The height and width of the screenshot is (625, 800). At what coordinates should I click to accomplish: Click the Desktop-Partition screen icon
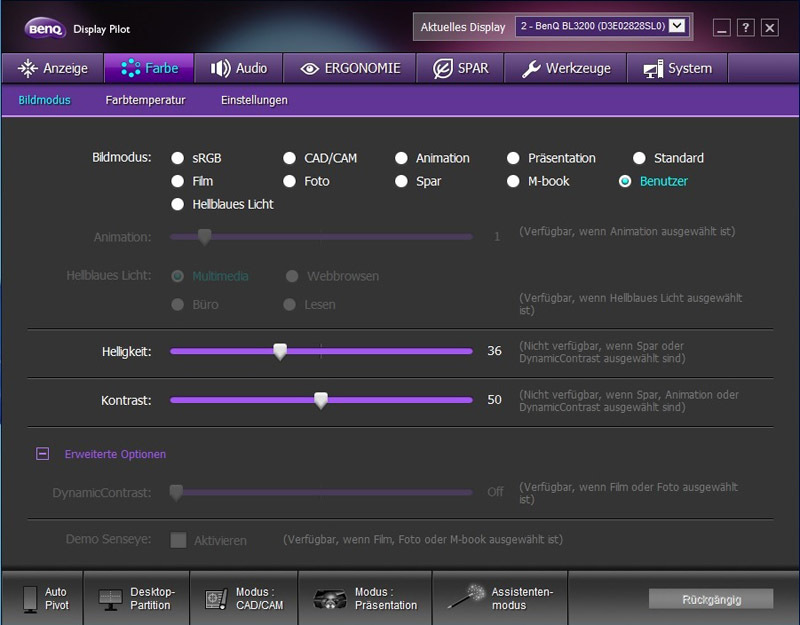point(110,599)
